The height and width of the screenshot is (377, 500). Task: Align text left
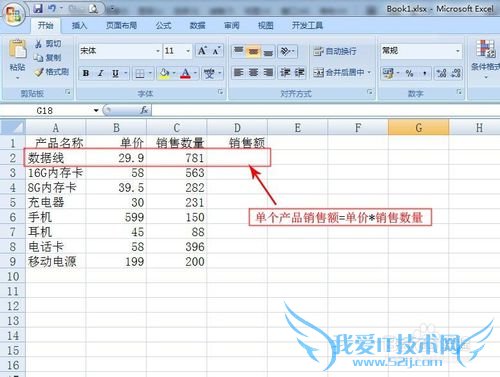point(239,72)
